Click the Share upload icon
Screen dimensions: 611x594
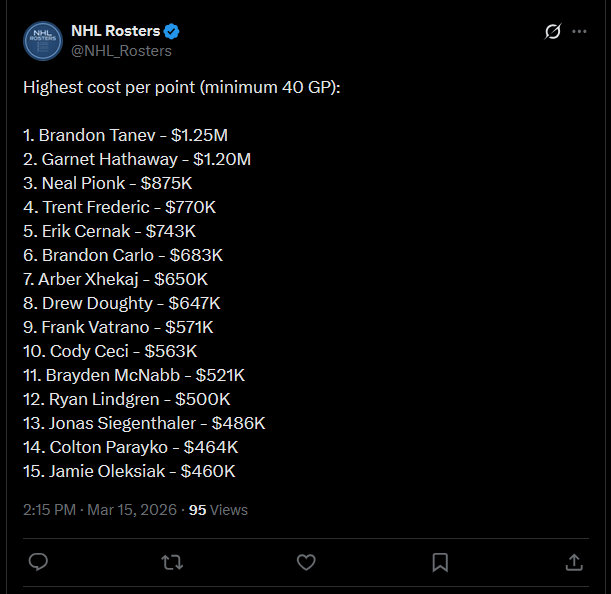pyautogui.click(x=574, y=562)
